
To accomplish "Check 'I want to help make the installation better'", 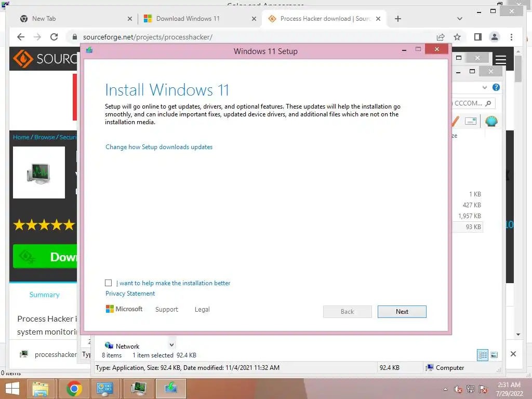I will click(x=108, y=283).
